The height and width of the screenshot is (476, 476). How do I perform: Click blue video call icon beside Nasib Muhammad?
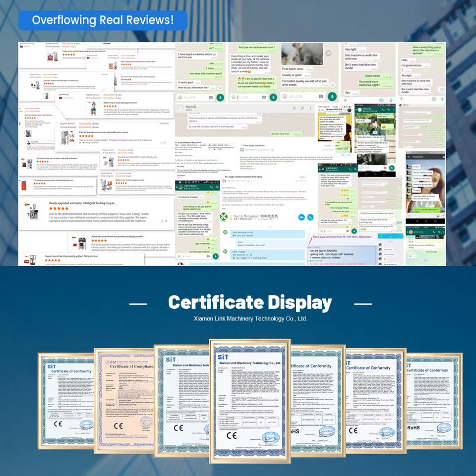[x=301, y=217]
